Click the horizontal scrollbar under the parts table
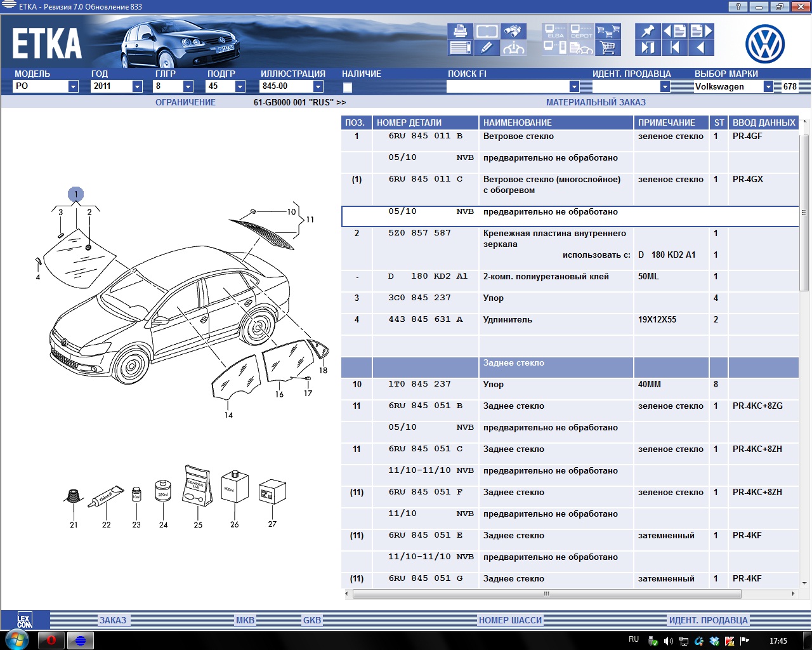Screen dimensions: 812x650 click(546, 594)
